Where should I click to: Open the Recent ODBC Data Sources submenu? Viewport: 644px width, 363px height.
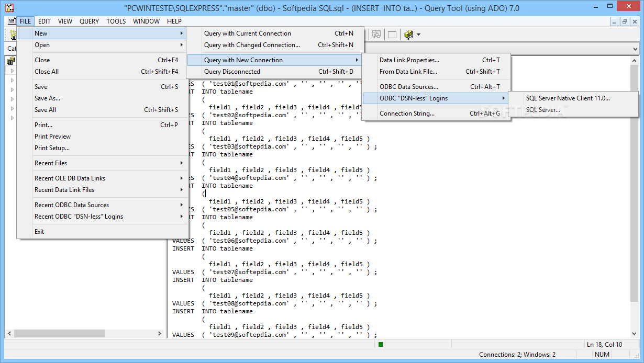tap(103, 205)
